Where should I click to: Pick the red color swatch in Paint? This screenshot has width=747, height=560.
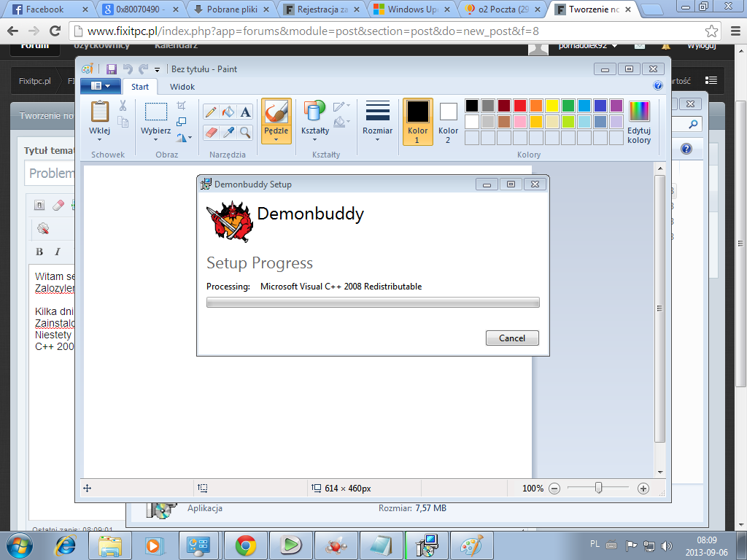(x=520, y=105)
